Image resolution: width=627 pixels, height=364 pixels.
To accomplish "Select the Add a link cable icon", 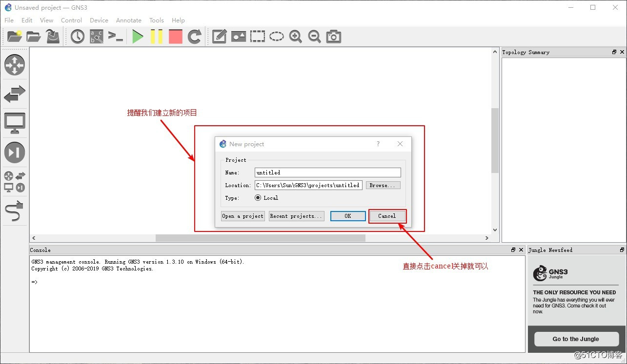I will pyautogui.click(x=15, y=211).
